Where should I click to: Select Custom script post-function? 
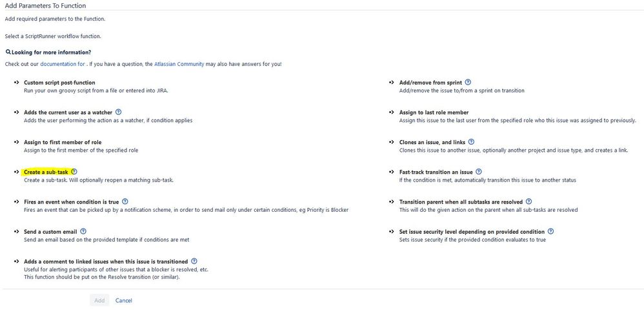[x=59, y=83]
